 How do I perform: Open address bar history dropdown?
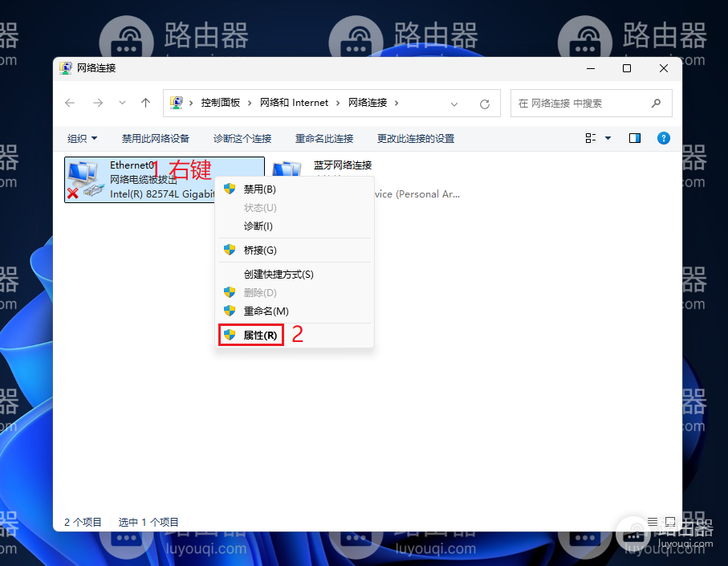[x=454, y=104]
